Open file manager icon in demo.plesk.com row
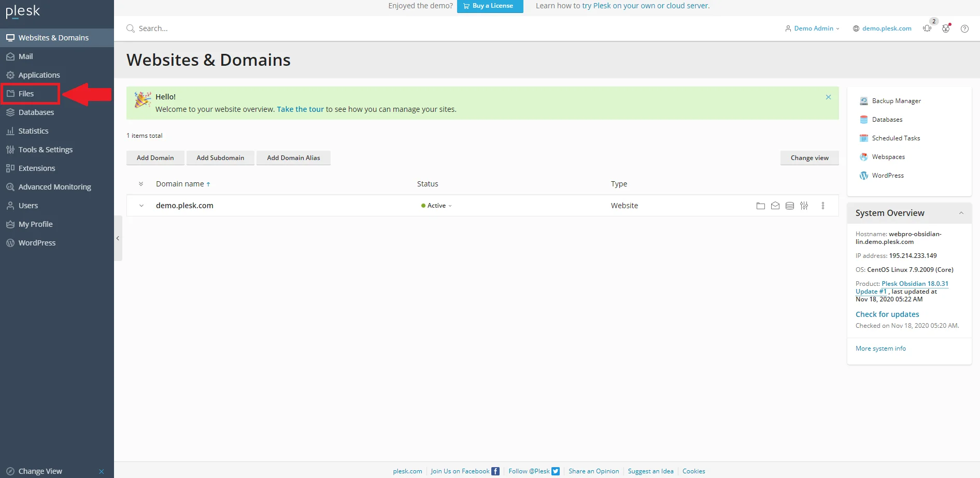 coord(760,206)
